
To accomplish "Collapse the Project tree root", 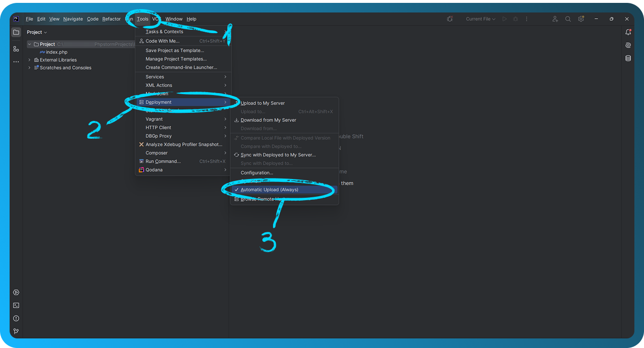I will coord(29,44).
